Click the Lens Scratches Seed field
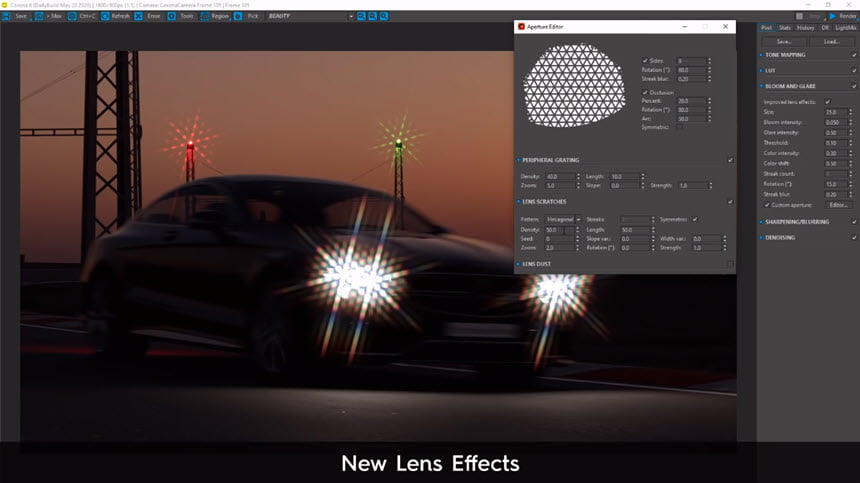The height and width of the screenshot is (483, 860). [560, 239]
